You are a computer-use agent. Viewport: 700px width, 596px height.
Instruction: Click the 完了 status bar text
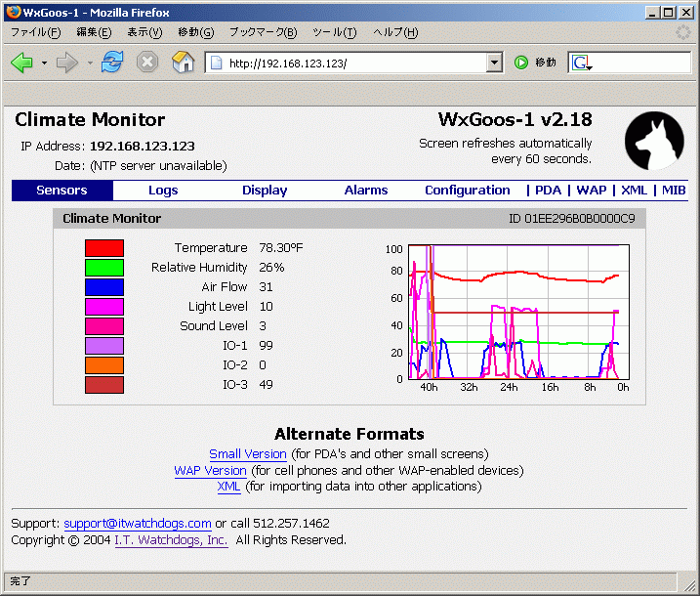[x=21, y=581]
